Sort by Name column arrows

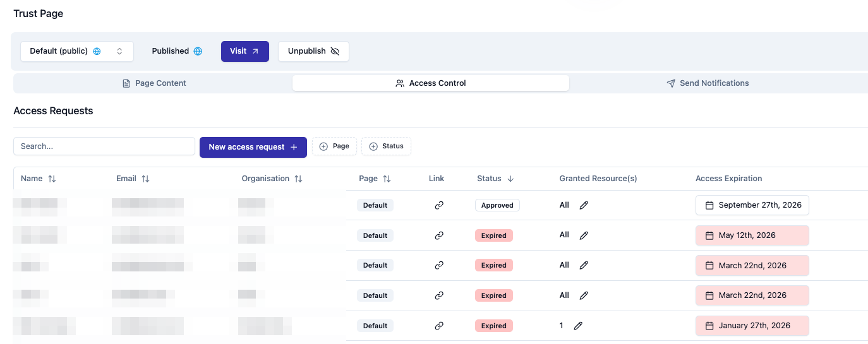tap(52, 179)
